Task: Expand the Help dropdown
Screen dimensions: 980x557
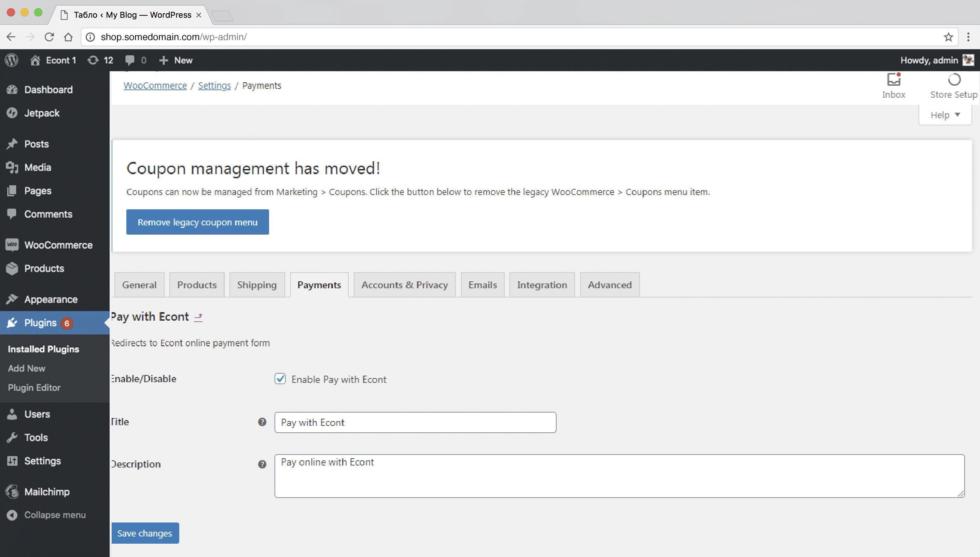Action: coord(945,115)
